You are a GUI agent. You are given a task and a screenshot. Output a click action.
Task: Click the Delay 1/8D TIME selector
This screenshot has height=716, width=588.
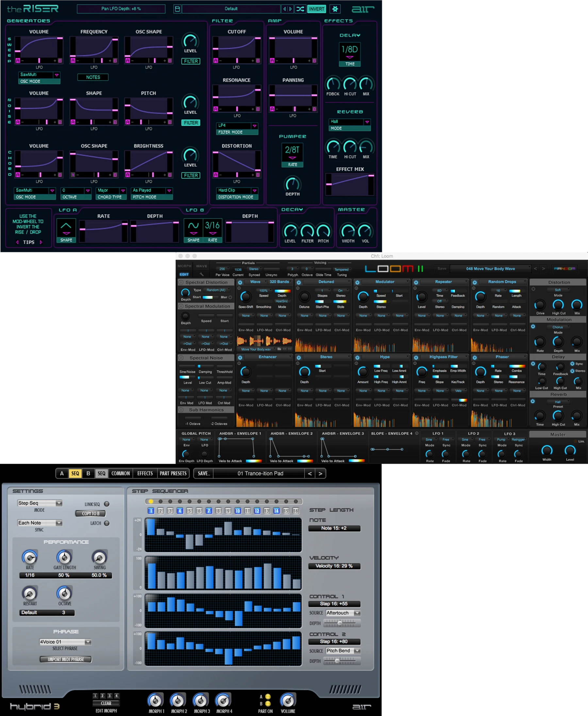pos(350,55)
